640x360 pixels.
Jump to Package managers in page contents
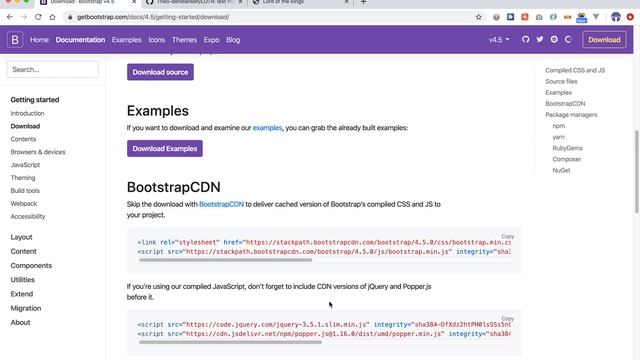point(571,115)
